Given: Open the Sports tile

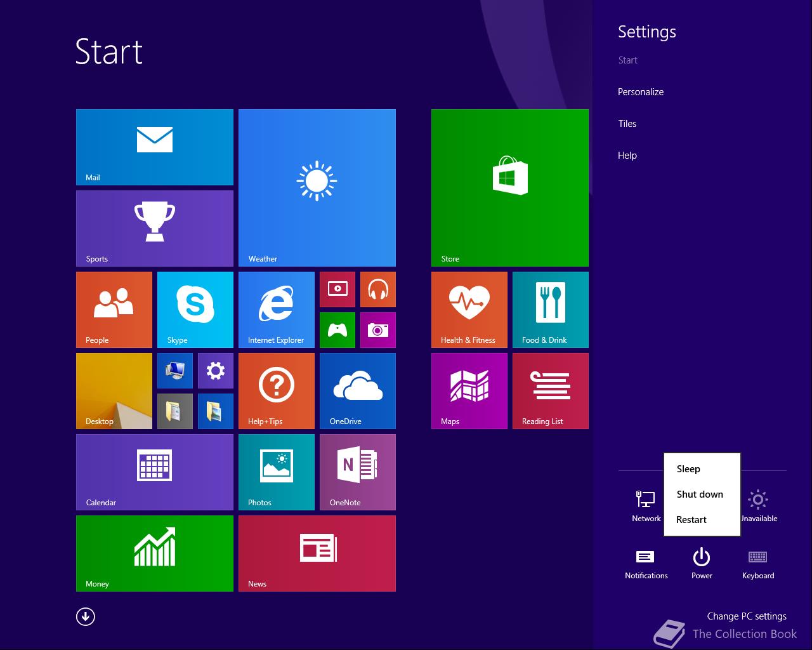Looking at the screenshot, I should [155, 229].
